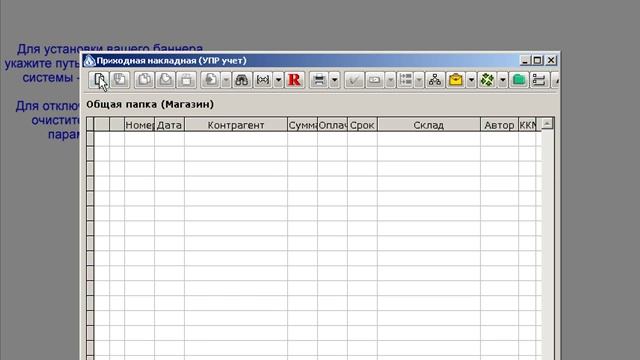Click the greyed-out list rows icon

(405, 80)
